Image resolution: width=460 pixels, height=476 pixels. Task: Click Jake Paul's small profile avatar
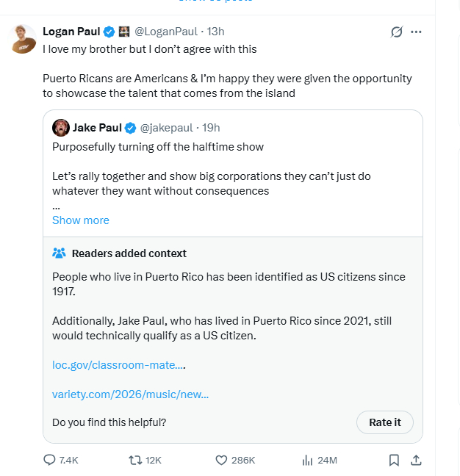click(x=61, y=128)
